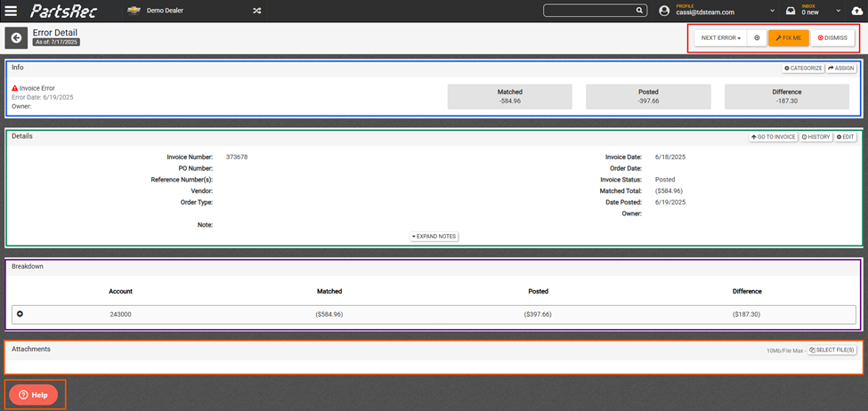Click the Demo Dealer name
Image resolution: width=868 pixels, height=411 pixels.
pos(165,11)
